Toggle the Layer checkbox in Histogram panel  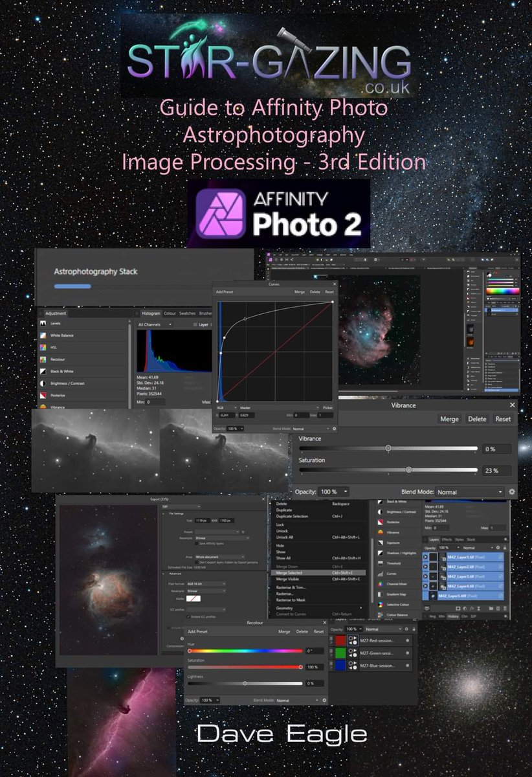tap(195, 324)
